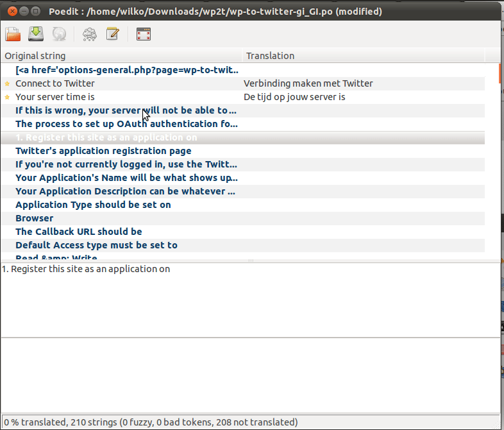
Task: Click the update catalog cloud icon
Action: click(x=90, y=34)
